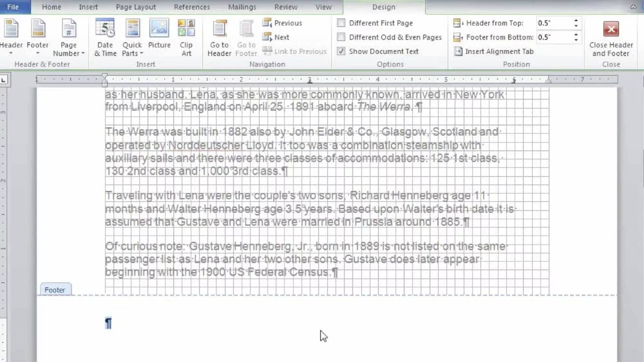Enable Different Odd & Even Pages
The image size is (644, 362).
pos(341,37)
